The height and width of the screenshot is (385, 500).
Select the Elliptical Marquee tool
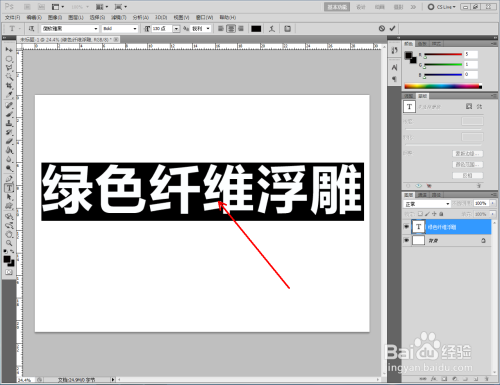point(9,59)
